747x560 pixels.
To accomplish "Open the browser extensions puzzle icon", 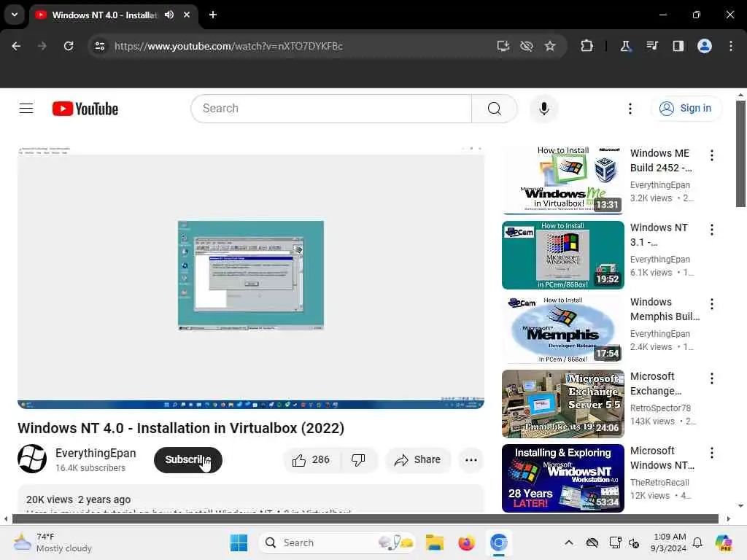I will click(x=587, y=46).
